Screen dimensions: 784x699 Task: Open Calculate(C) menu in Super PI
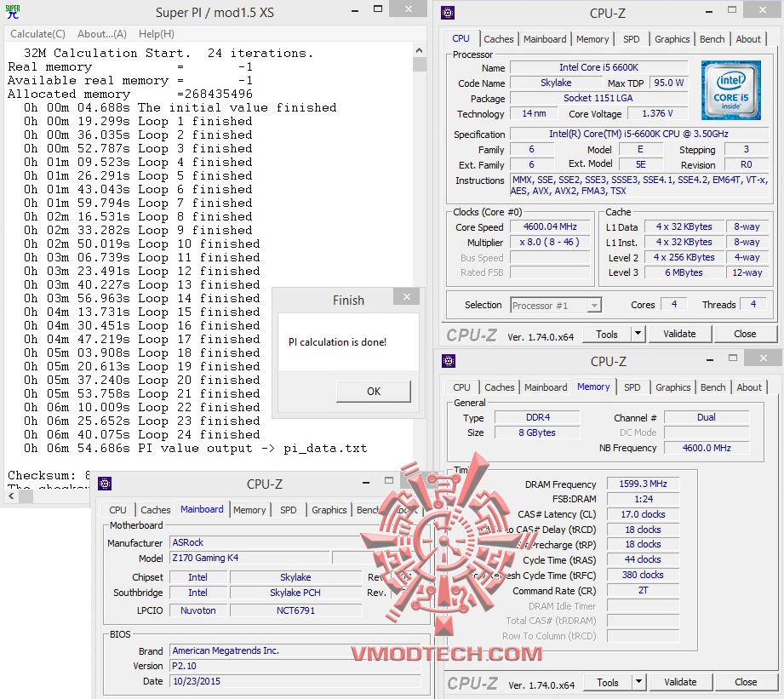[38, 34]
